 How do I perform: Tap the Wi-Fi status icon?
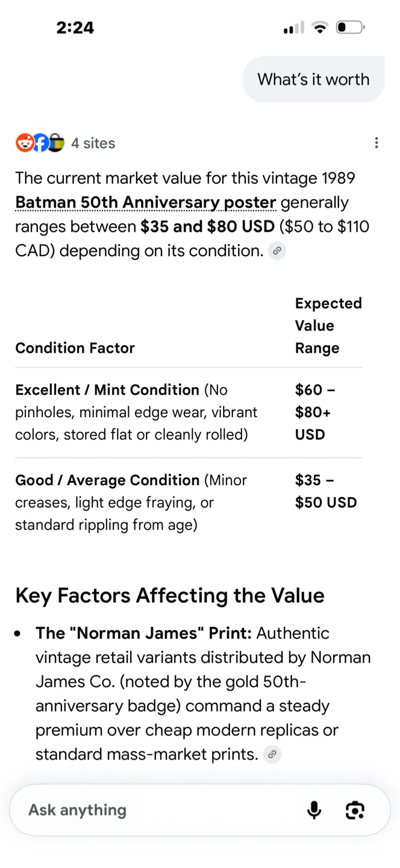pos(320,27)
